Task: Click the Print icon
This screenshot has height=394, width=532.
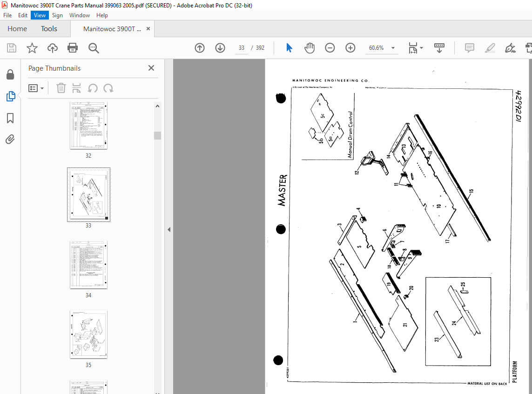Action: tap(73, 48)
